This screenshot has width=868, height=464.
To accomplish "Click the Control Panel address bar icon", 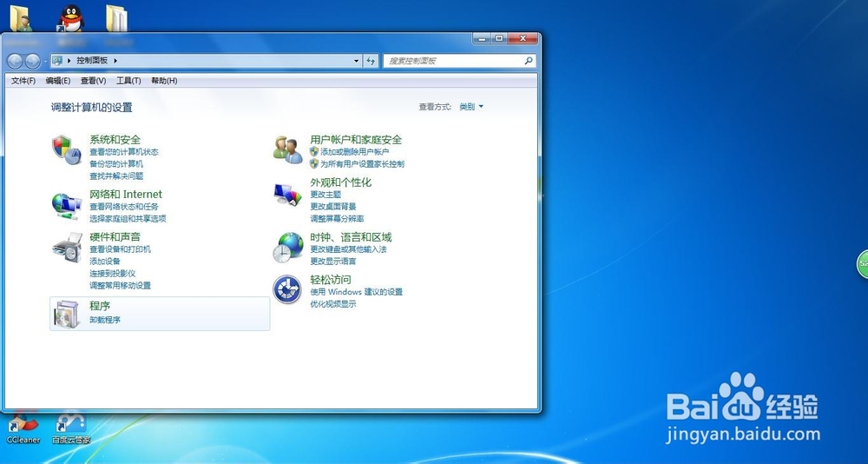I will (57, 61).
